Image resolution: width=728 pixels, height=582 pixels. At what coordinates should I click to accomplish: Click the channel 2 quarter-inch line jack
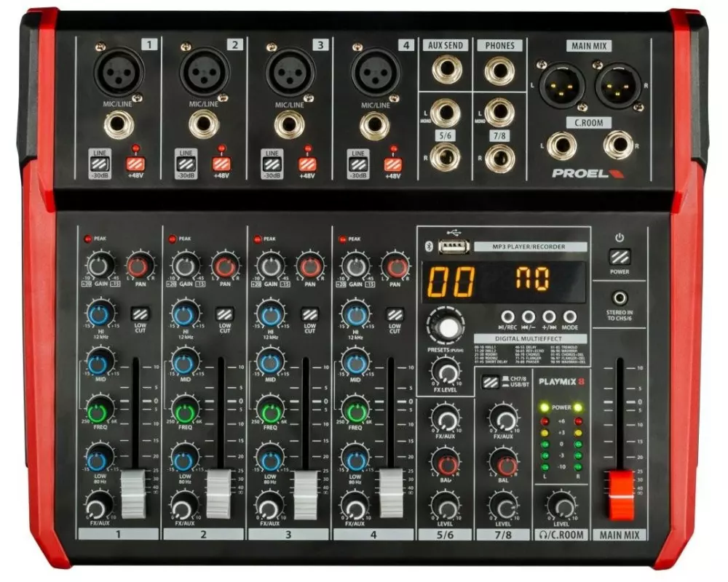point(204,125)
